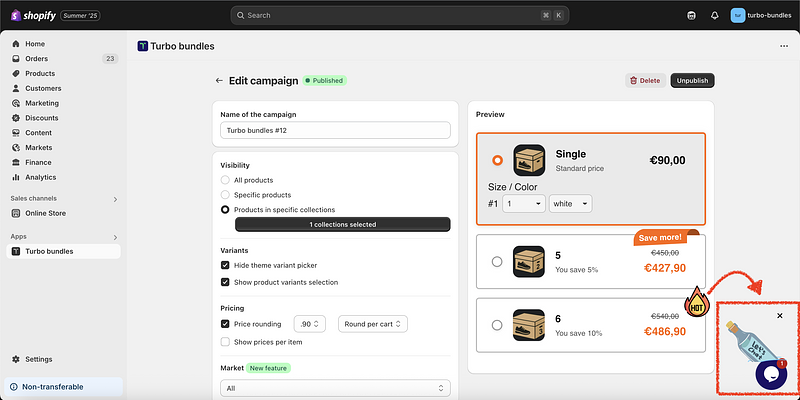Click the back arrow beside Edit campaign
Viewport: 800px width, 400px height.
pos(219,81)
